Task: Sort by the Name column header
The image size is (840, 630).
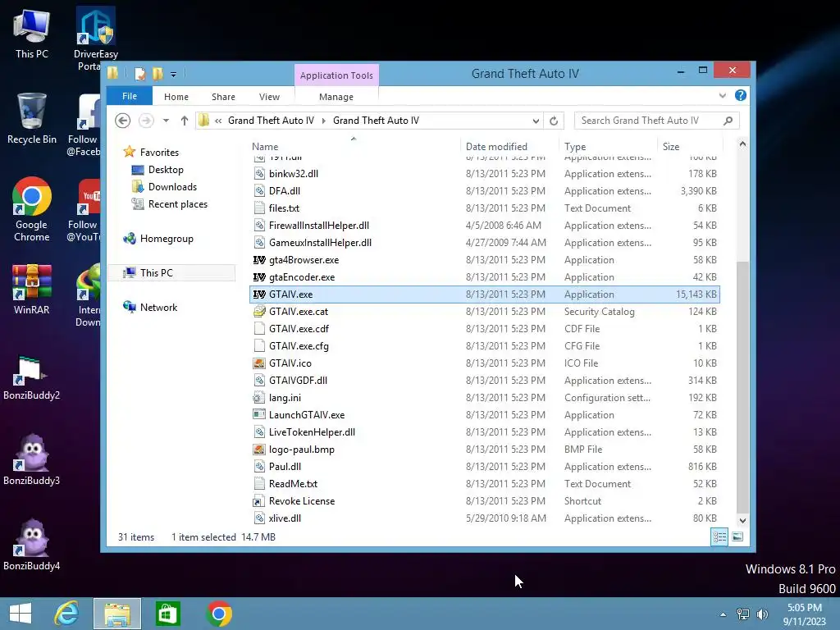Action: [354, 146]
